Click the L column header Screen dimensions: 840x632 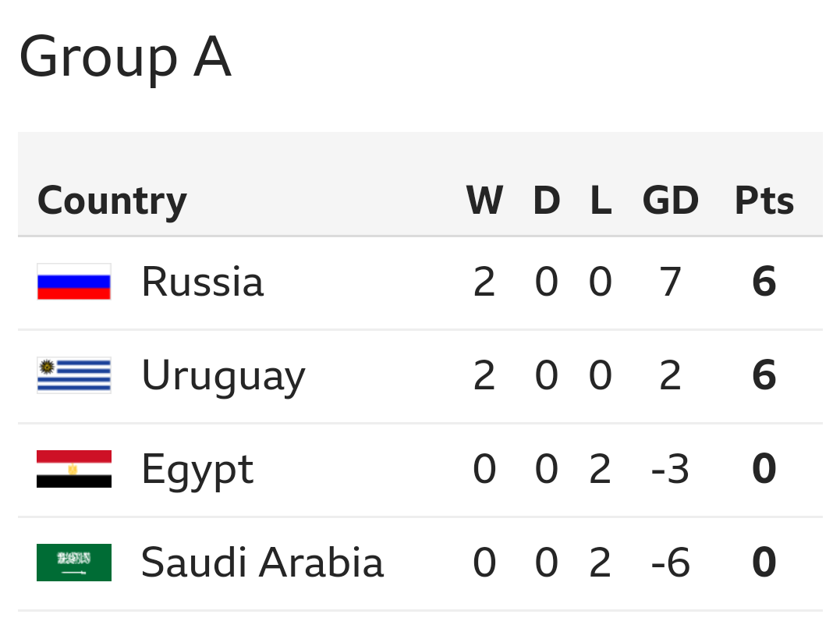click(600, 201)
